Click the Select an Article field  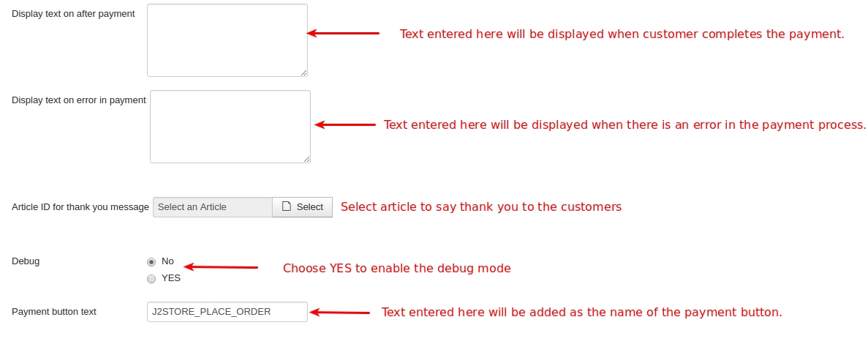213,206
